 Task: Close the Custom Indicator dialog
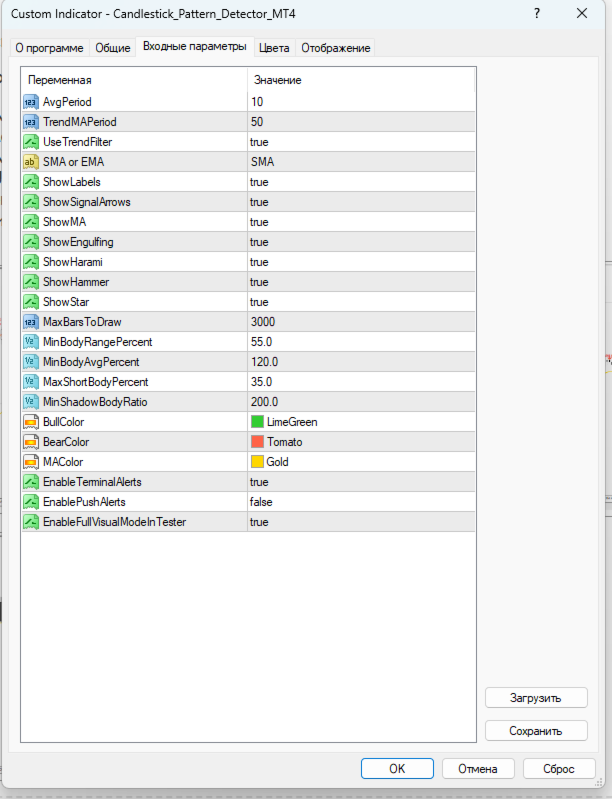pyautogui.click(x=582, y=14)
